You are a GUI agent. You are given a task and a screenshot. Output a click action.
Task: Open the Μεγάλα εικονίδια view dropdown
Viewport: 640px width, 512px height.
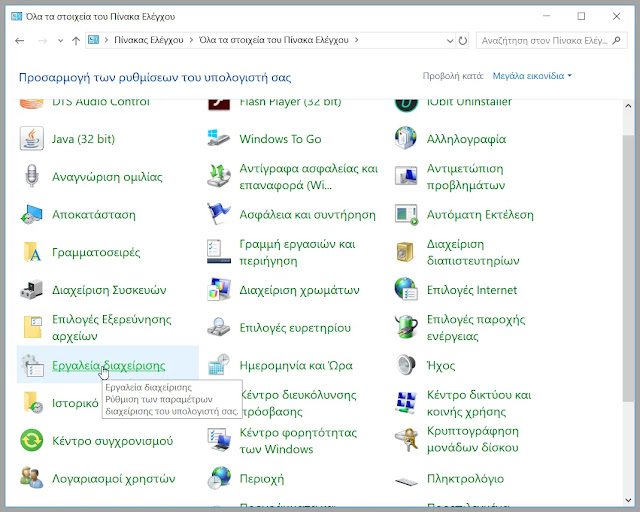pos(532,76)
